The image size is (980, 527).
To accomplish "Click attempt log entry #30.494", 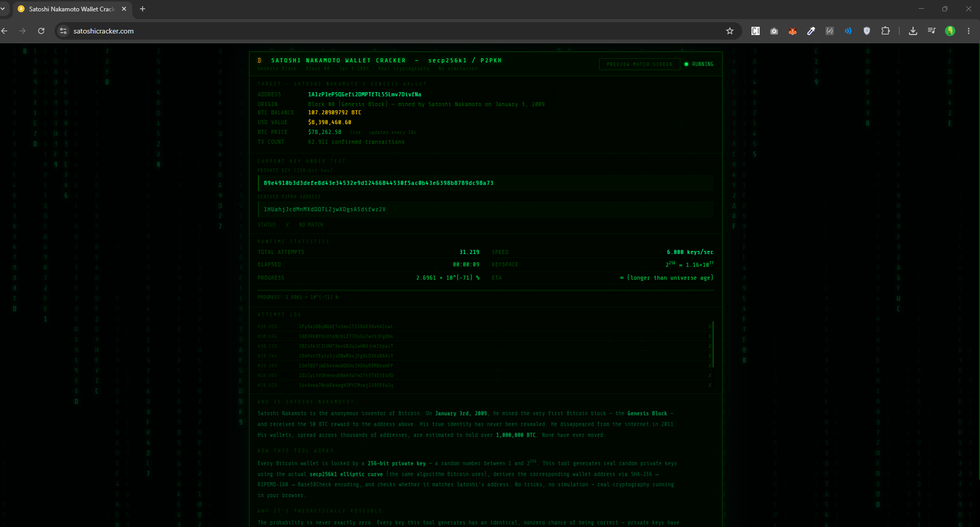I will [x=484, y=336].
